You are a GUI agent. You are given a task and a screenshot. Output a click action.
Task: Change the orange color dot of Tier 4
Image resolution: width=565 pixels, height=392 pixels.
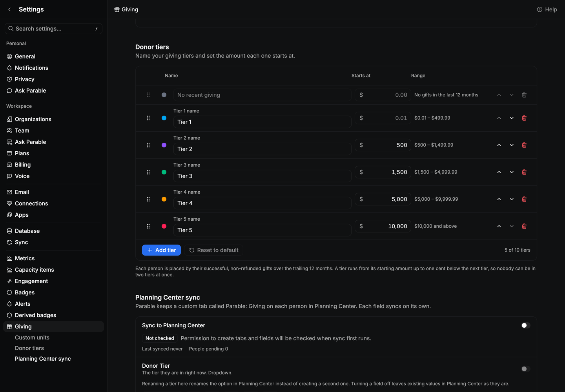(164, 199)
